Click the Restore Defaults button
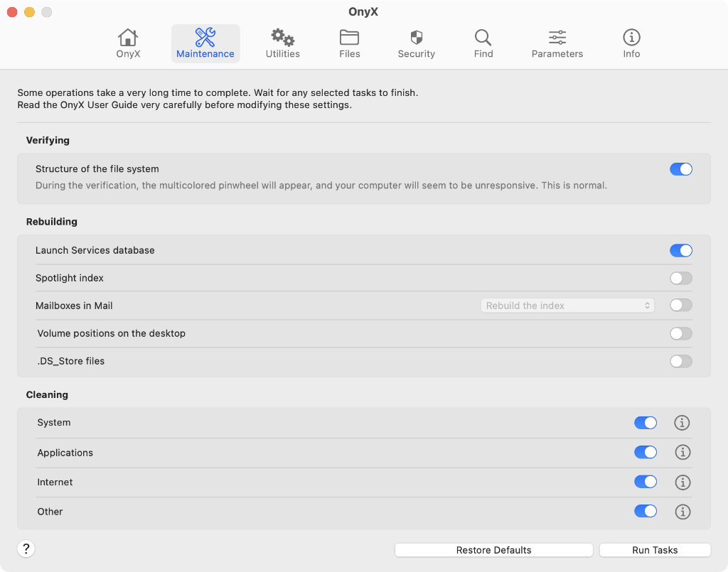This screenshot has width=728, height=572. 494,550
